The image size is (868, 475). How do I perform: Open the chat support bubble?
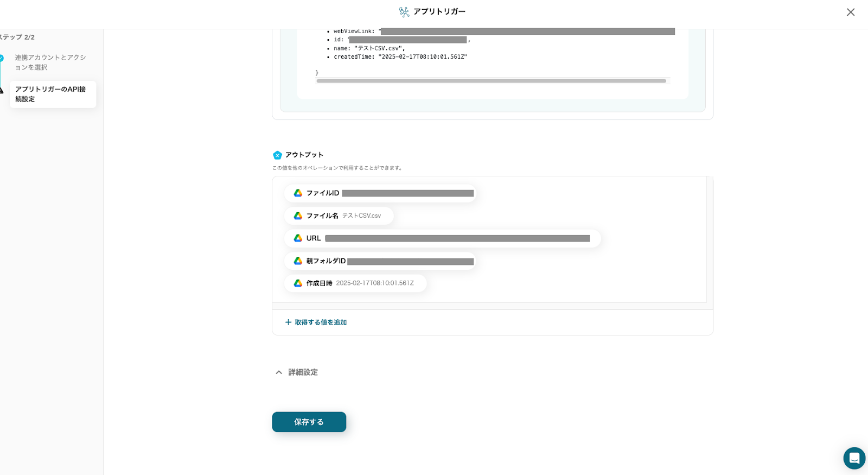pyautogui.click(x=854, y=458)
